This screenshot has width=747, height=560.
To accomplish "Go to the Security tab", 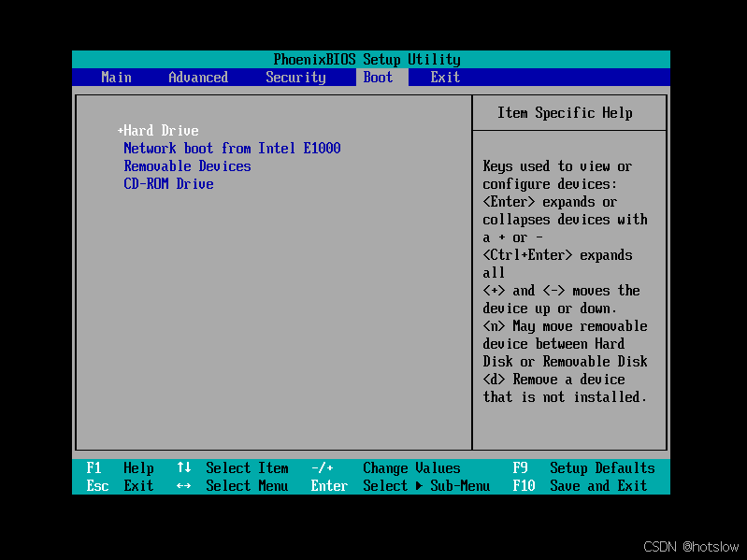I will [295, 78].
